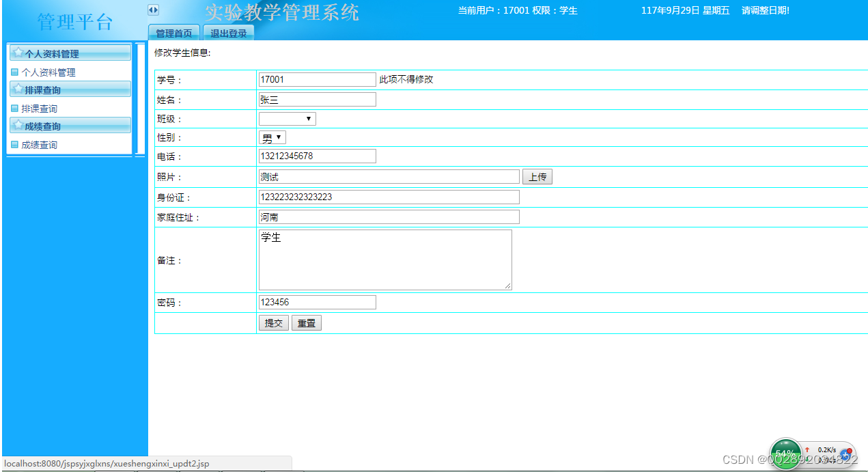Select the 备注 remarks text area
Screen dimensions: 868x472
(384, 260)
